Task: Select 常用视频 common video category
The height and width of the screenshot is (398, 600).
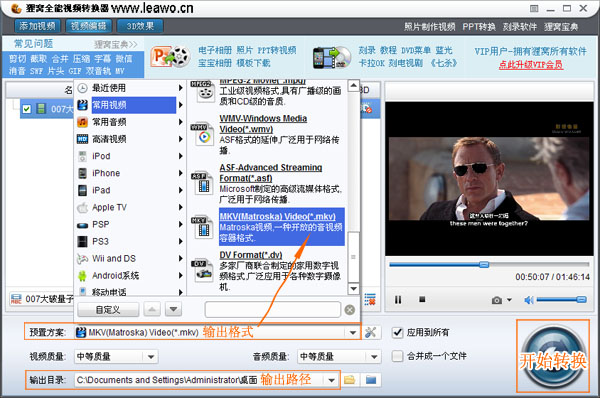Action: [x=126, y=105]
